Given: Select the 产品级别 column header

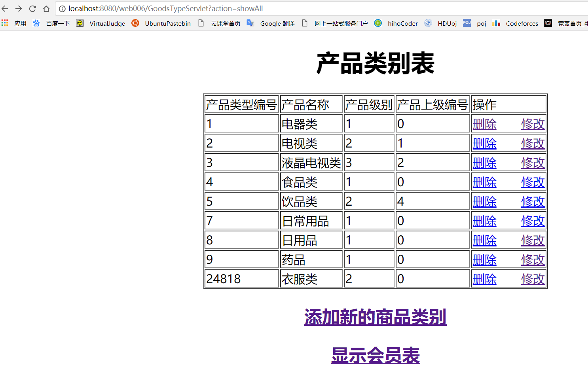Looking at the screenshot, I should (x=369, y=105).
